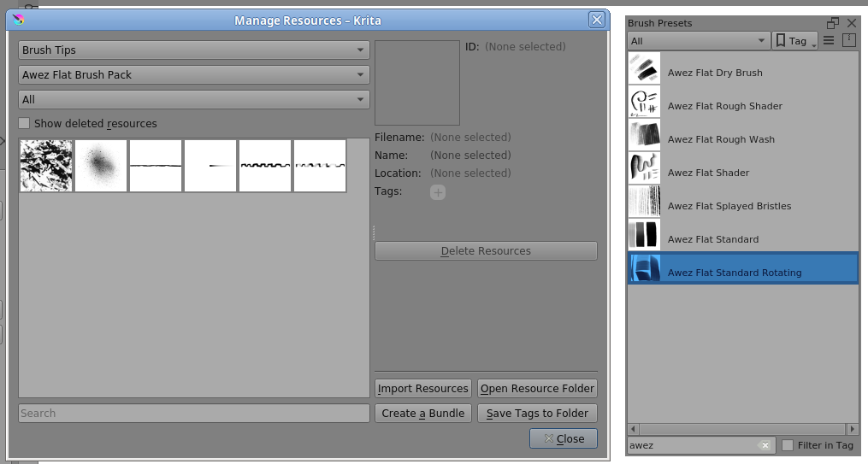Close the Brush Presets docker
Image resolution: width=868 pixels, height=464 pixels.
click(852, 23)
